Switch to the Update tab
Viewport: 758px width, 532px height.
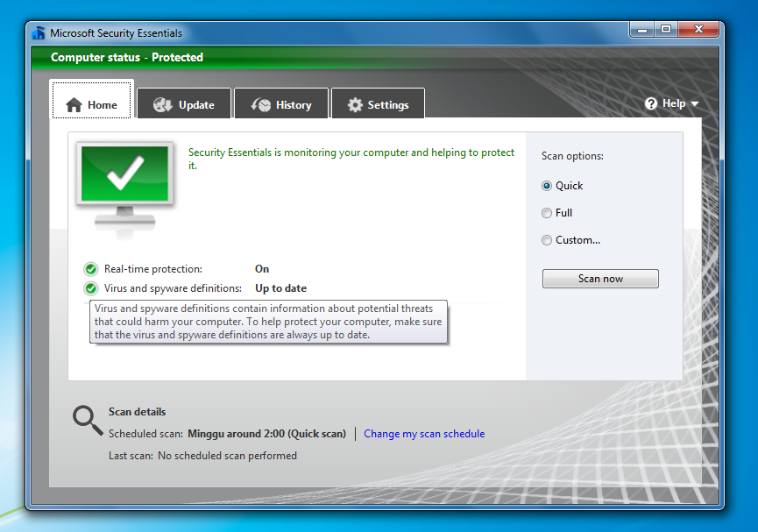(184, 103)
